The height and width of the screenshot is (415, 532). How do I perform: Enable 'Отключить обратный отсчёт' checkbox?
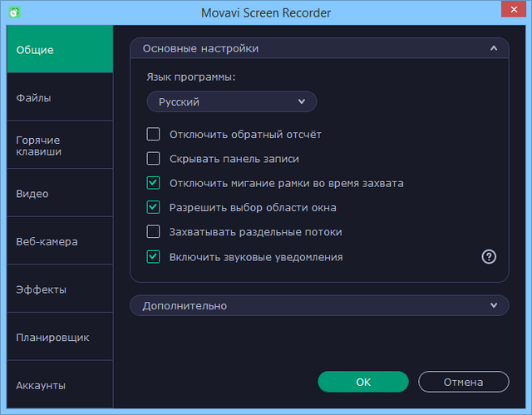(x=153, y=134)
